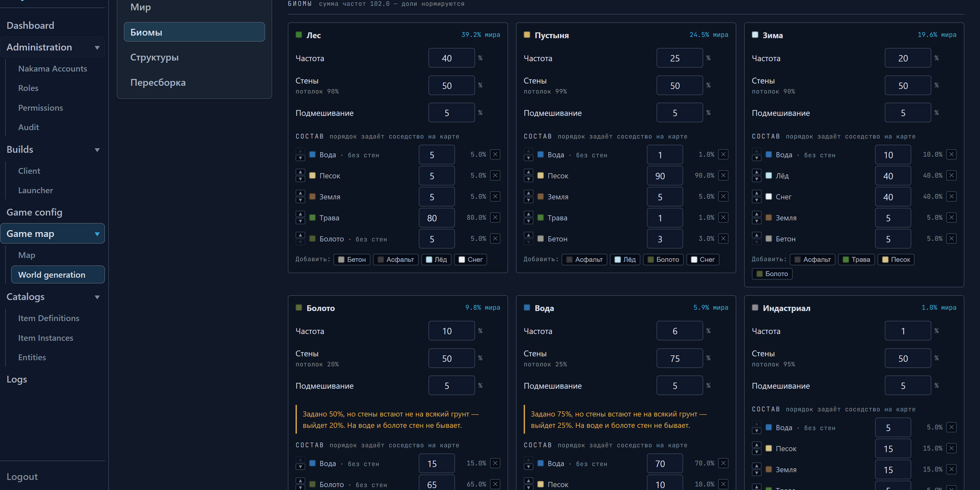Open Item Definitions catalog
The image size is (980, 490).
tap(49, 318)
